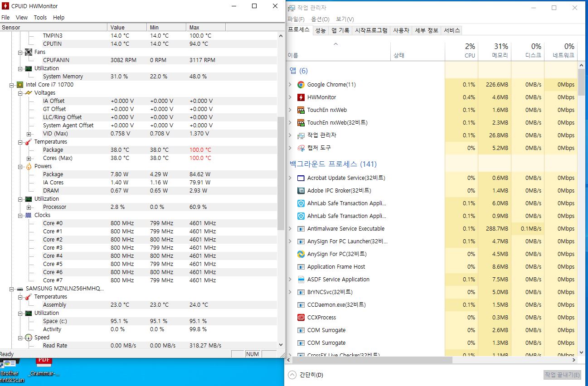Click the CPUID HWMonitor title bar icon
588x386 pixels.
(5, 6)
